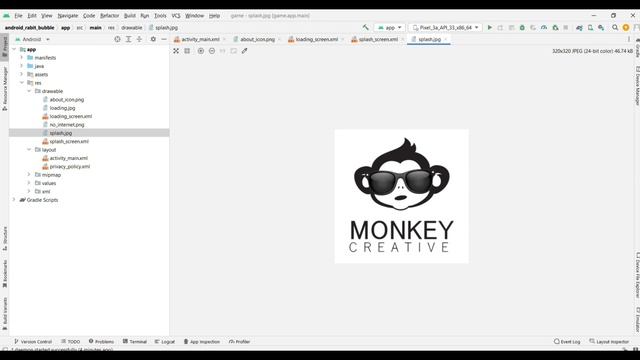Zoom out on the image
640x360 pixels.
coord(211,51)
